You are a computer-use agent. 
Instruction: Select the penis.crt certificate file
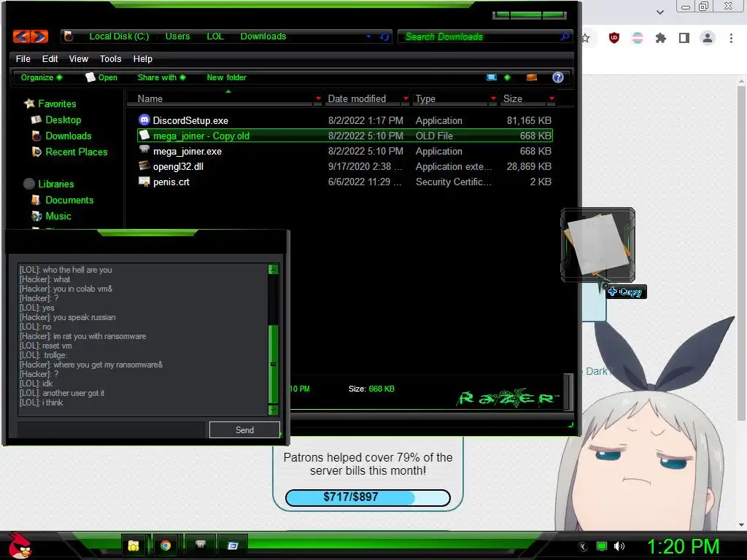[345, 182]
